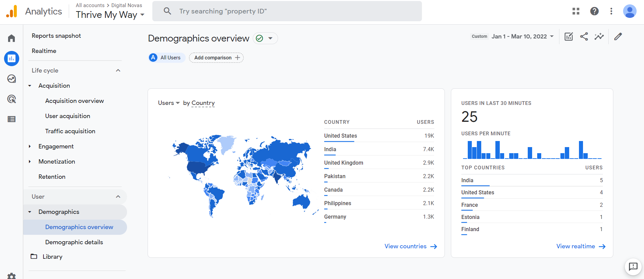Viewport: 644px width, 279px height.
Task: Open the report status dropdown arrow
Action: [270, 38]
